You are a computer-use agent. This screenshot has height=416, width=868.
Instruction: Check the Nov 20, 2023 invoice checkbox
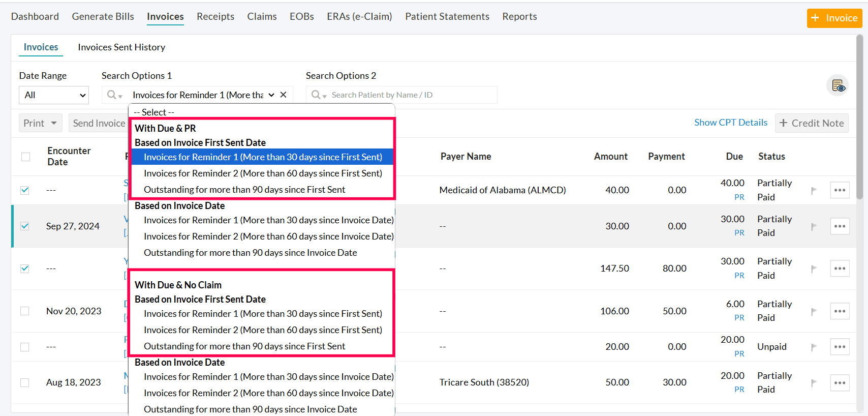coord(25,311)
